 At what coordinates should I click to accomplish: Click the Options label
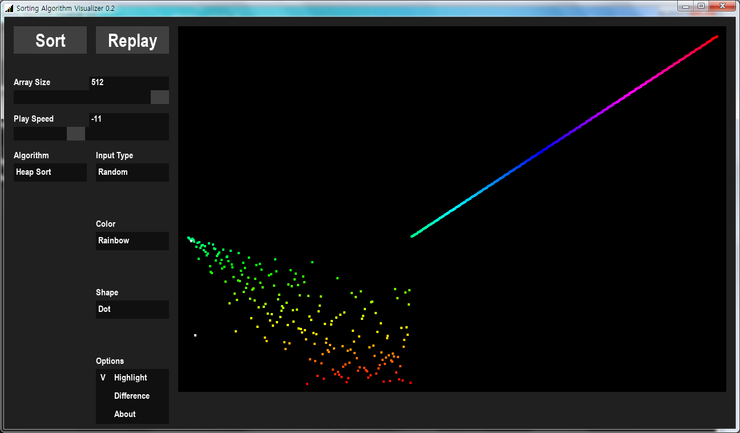coord(110,361)
